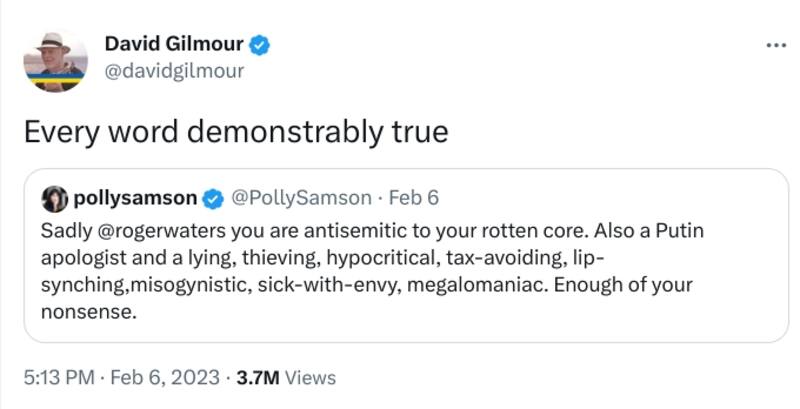The height and width of the screenshot is (409, 800).
Task: Click the word "nonsense." ending the quote
Action: point(88,311)
